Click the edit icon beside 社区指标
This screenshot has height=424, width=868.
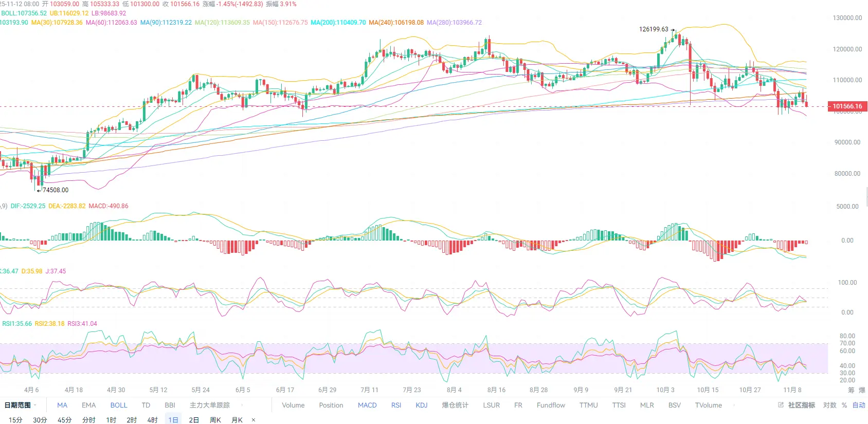(x=781, y=405)
